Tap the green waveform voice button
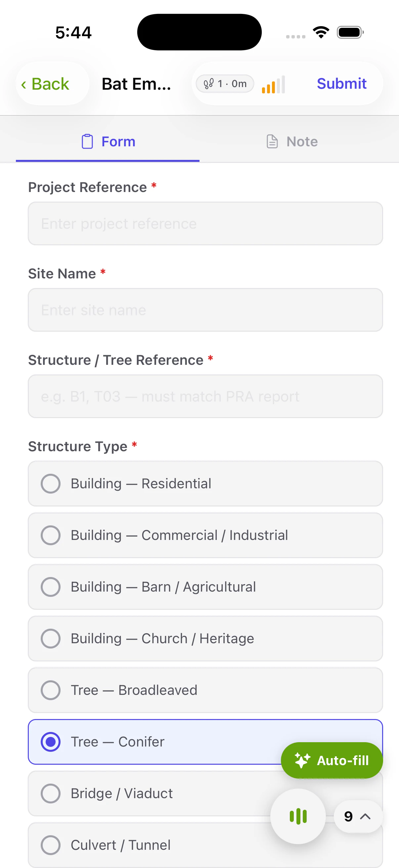399x868 pixels. pyautogui.click(x=298, y=816)
